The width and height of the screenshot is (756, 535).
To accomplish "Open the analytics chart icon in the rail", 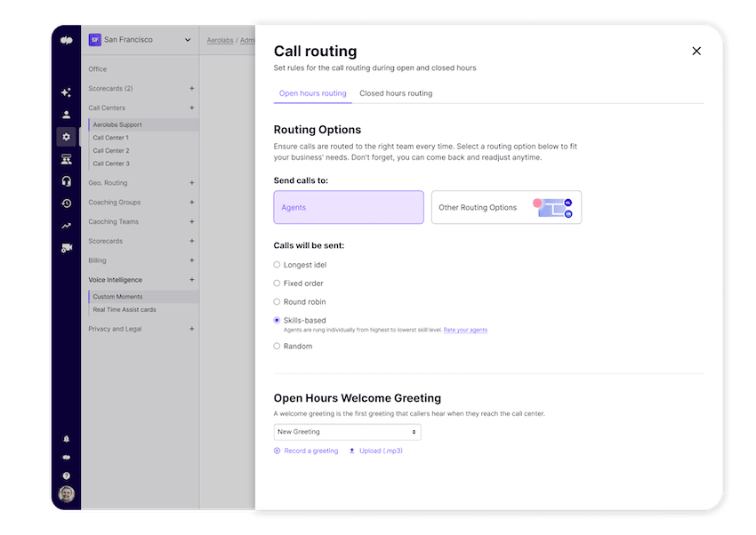I will (x=67, y=226).
